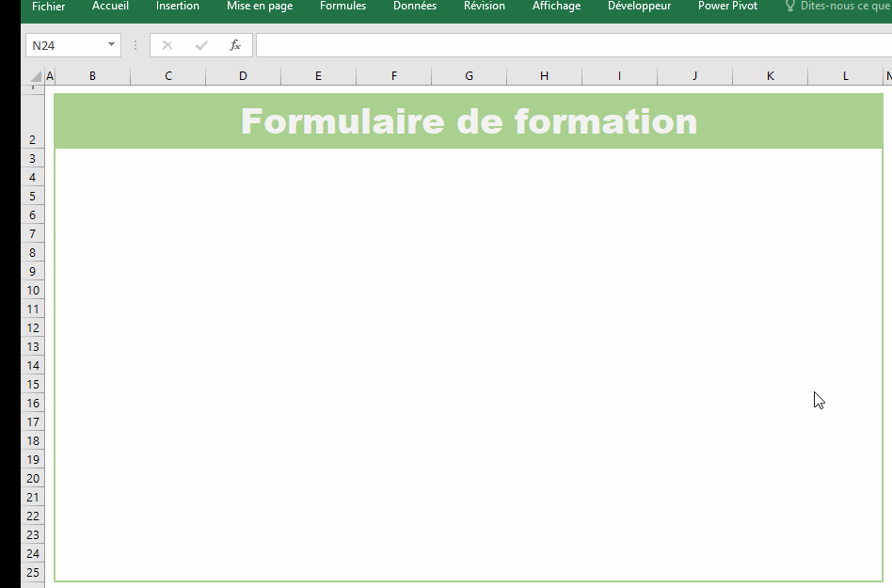The height and width of the screenshot is (588, 892).
Task: Select row 17 header
Action: (x=33, y=421)
